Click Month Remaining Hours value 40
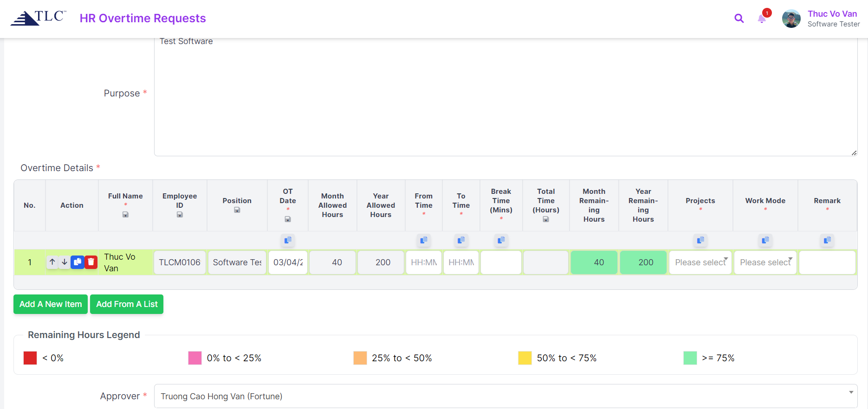868x409 pixels. [594, 262]
